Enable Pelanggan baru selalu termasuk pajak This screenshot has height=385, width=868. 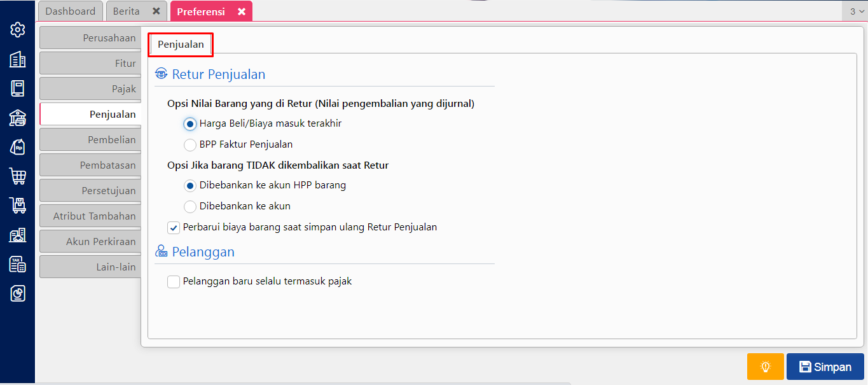pyautogui.click(x=174, y=281)
